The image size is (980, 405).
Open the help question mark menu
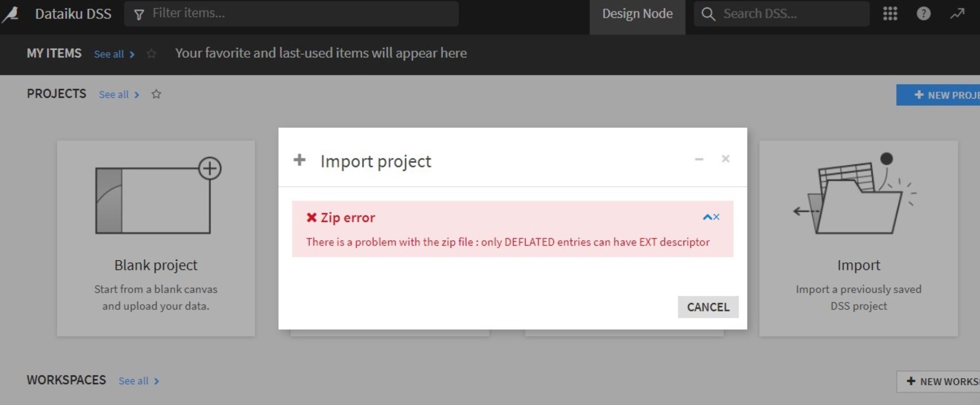click(923, 14)
